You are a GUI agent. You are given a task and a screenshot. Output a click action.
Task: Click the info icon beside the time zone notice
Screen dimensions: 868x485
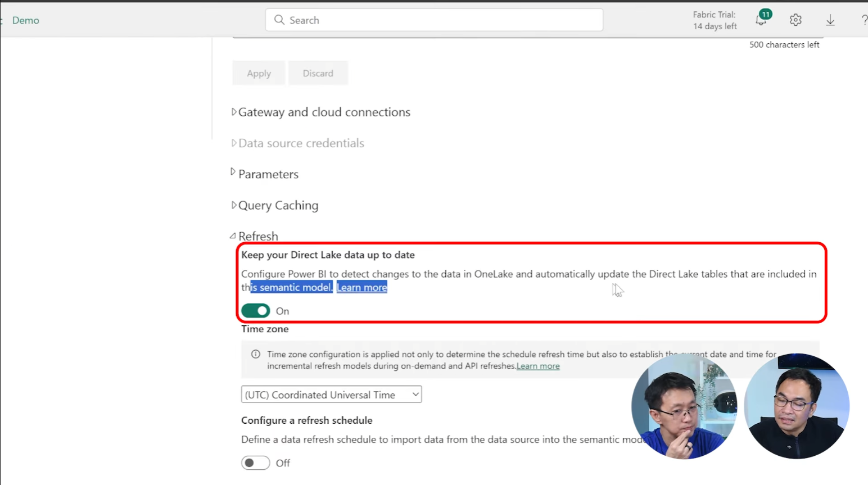(x=255, y=354)
